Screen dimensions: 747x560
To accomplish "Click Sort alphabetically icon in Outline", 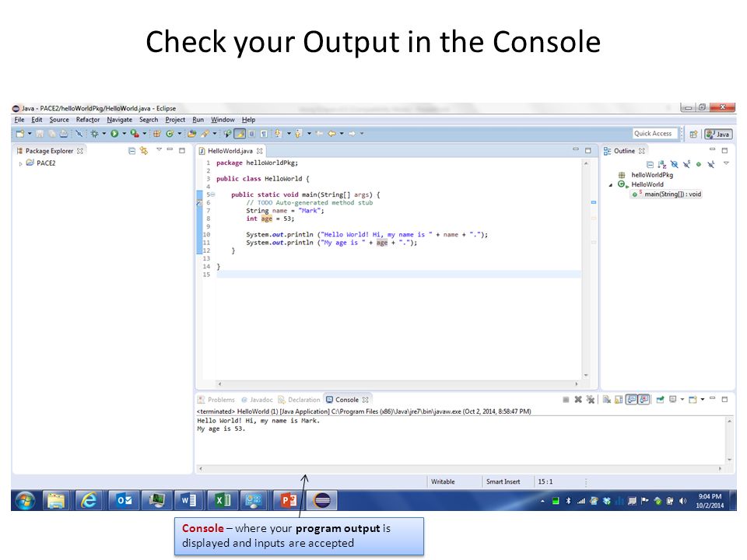I will 662,164.
